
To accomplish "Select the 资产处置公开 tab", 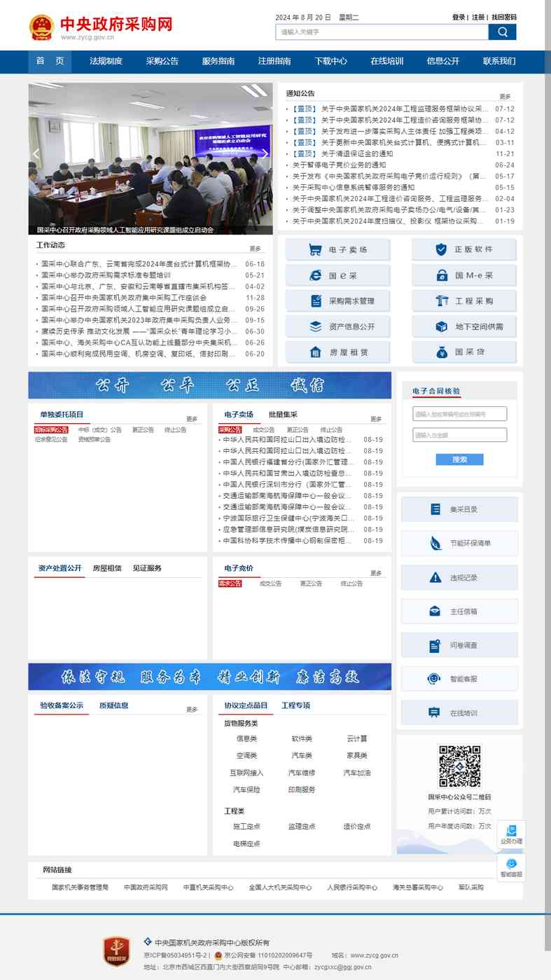I will (60, 568).
